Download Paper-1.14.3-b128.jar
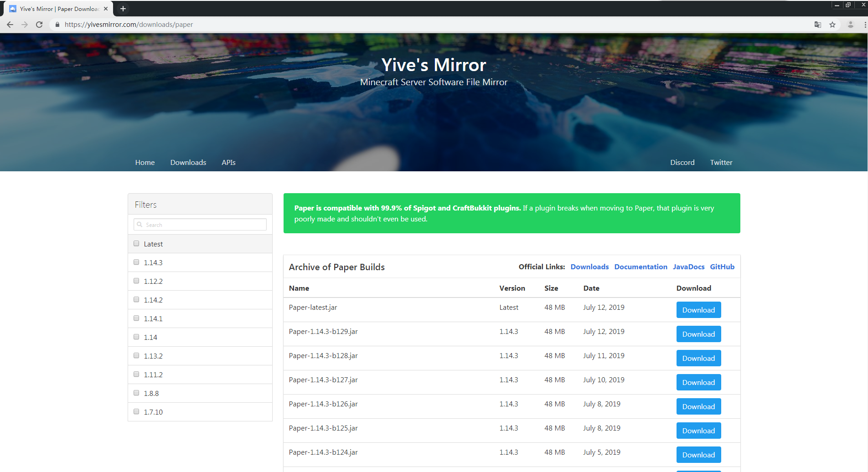The height and width of the screenshot is (472, 868). pyautogui.click(x=698, y=359)
